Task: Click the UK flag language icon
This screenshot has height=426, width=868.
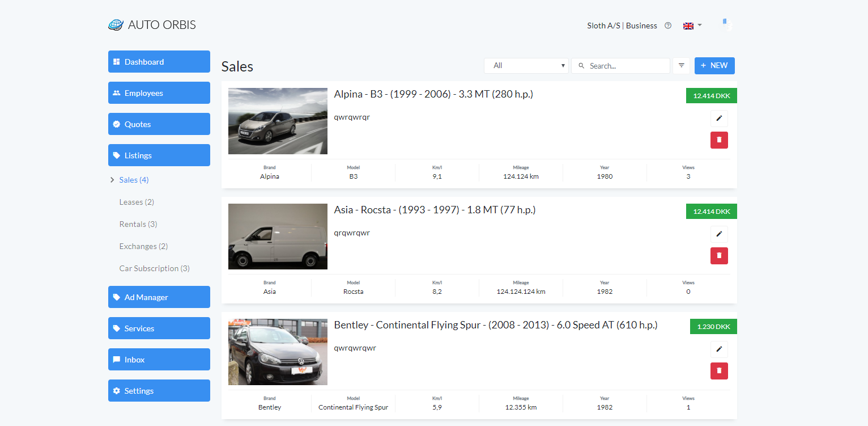Action: pyautogui.click(x=688, y=26)
